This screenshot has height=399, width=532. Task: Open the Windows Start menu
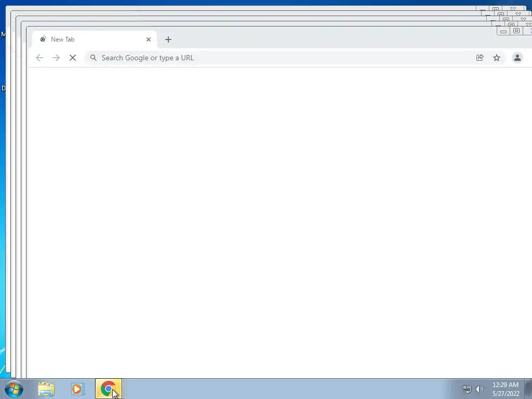pyautogui.click(x=14, y=389)
